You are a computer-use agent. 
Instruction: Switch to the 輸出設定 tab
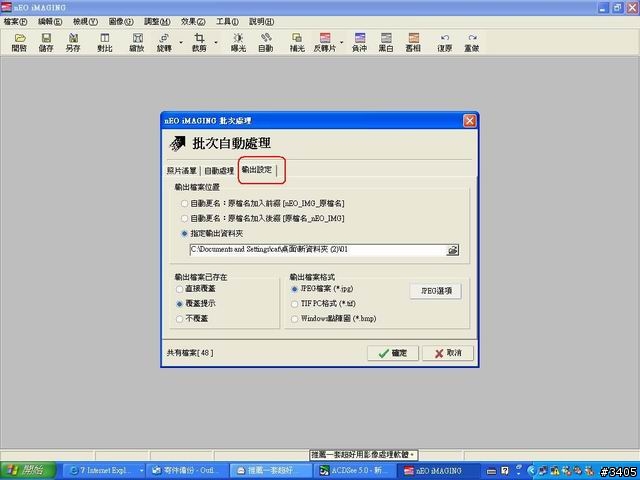(x=257, y=170)
